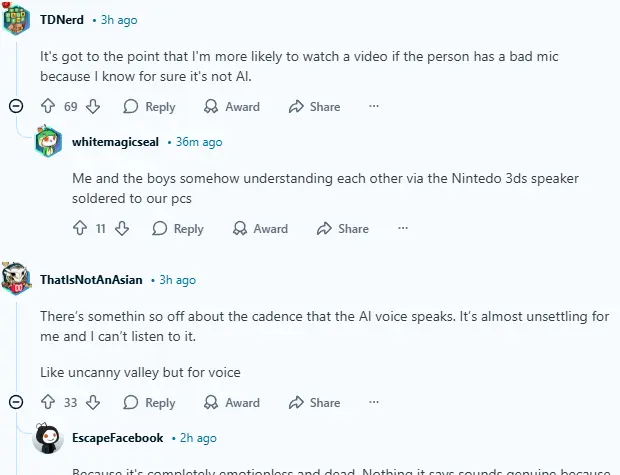Image resolution: width=620 pixels, height=475 pixels.
Task: Open TDNerd's user profile link
Action: pos(64,19)
